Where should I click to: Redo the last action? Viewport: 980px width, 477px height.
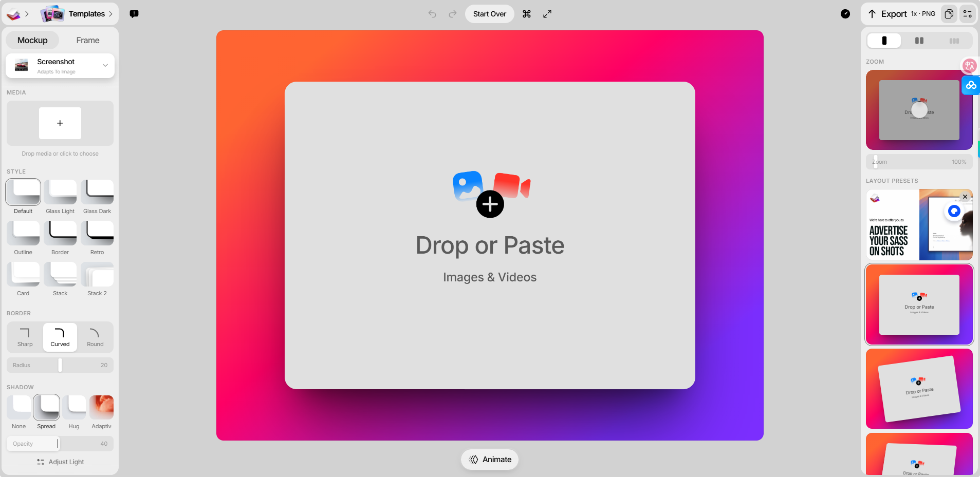[452, 14]
